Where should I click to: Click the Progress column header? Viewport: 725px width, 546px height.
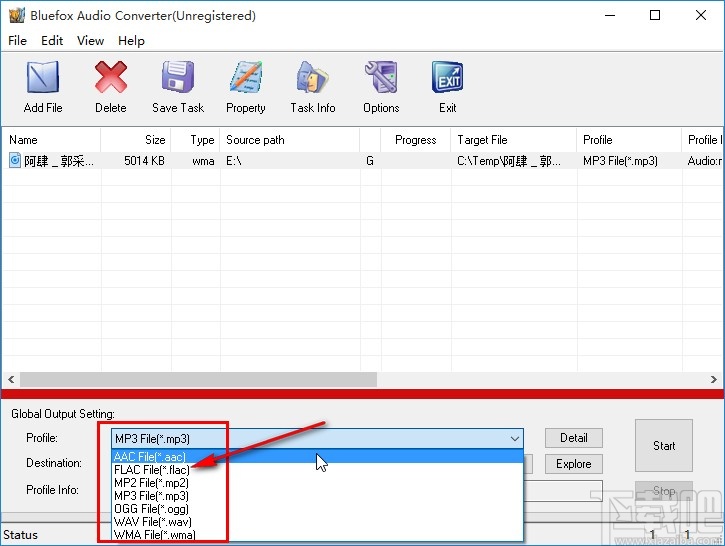415,140
